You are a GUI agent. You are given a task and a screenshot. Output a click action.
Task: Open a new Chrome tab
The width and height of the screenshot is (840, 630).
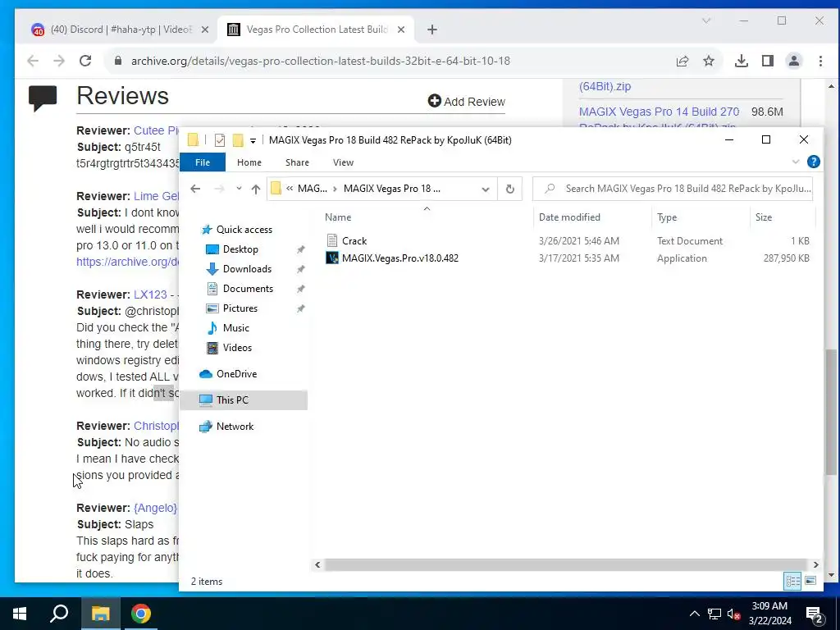(x=432, y=30)
